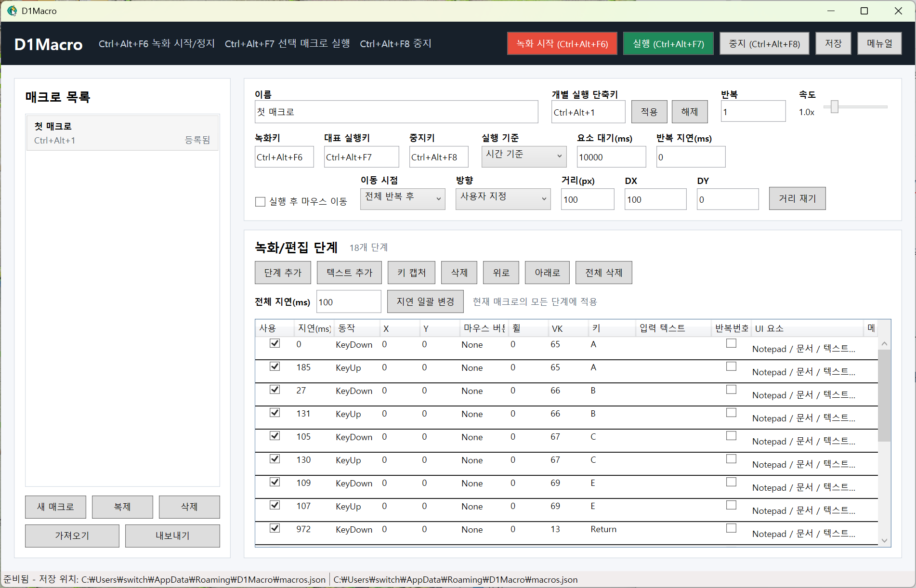The width and height of the screenshot is (916, 588).
Task: Click the 전체 지연(ms) input field
Action: [349, 302]
